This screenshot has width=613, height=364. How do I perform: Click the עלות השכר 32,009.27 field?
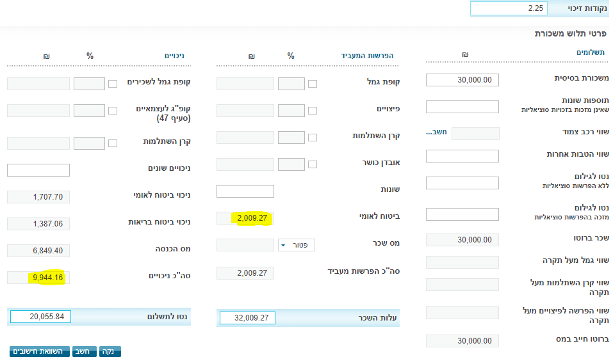[247, 318]
